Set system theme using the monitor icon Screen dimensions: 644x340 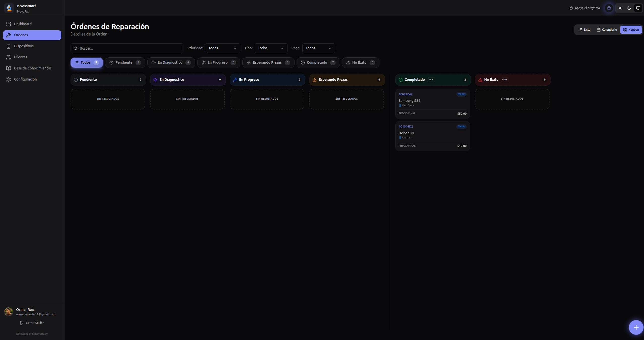coord(638,8)
